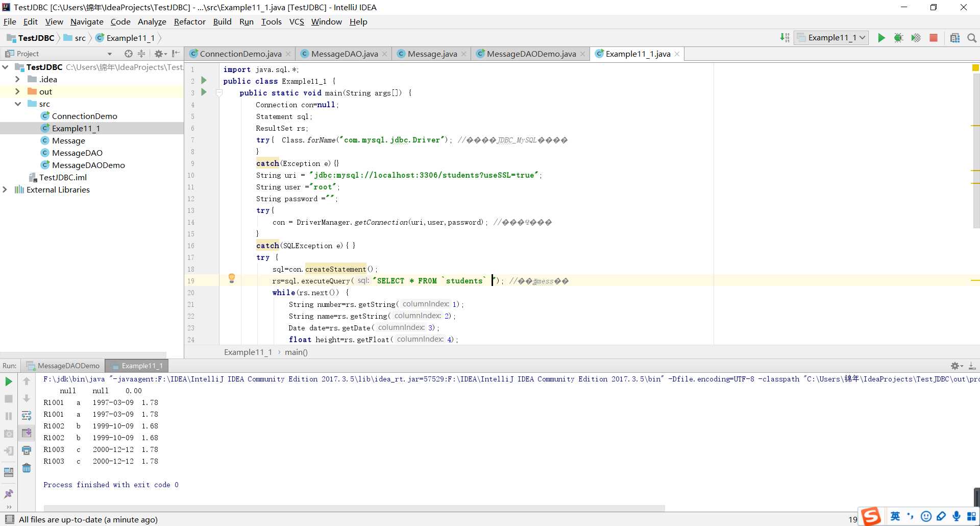Image resolution: width=980 pixels, height=526 pixels.
Task: Click the console horizontal scrollbar
Action: [354, 508]
